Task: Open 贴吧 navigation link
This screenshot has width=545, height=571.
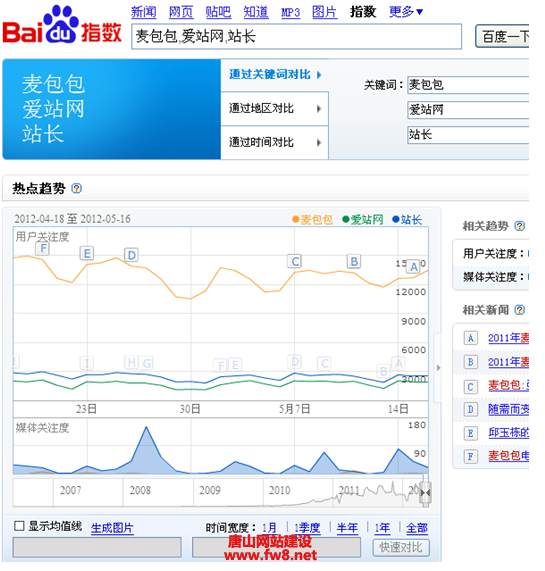Action: tap(218, 12)
